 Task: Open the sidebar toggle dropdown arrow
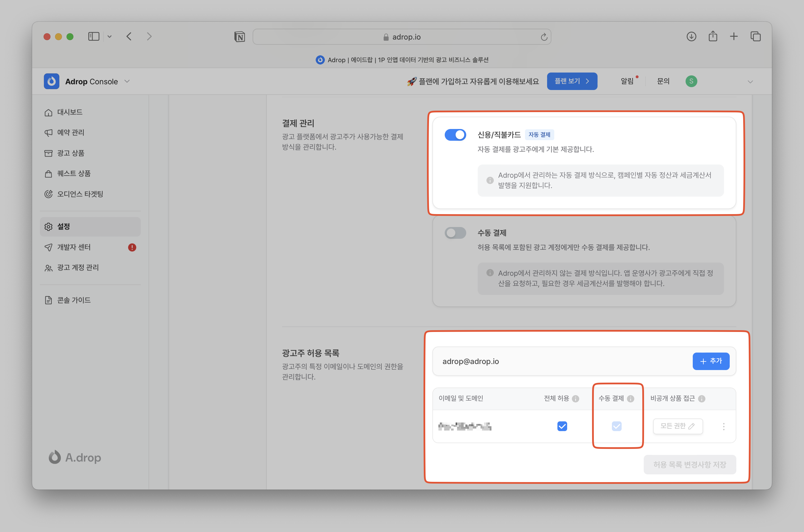click(x=109, y=37)
